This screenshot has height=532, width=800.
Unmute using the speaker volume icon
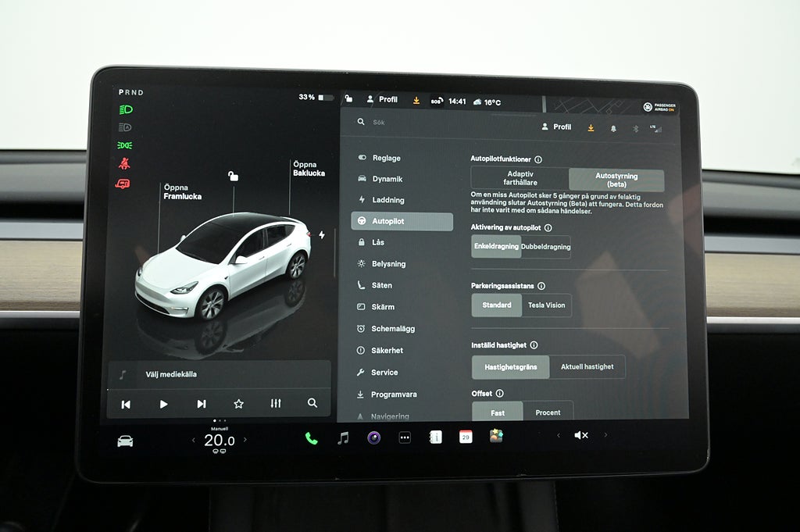click(581, 435)
